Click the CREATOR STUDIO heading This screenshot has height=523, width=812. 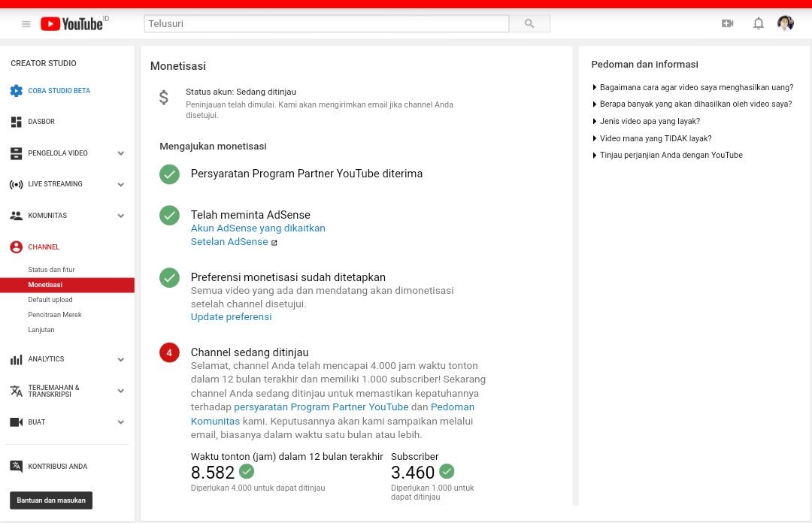pos(44,63)
